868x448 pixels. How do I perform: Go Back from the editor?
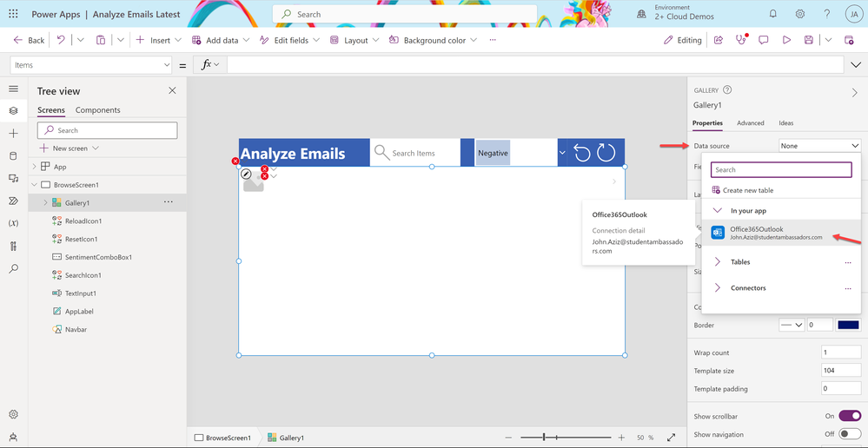(x=29, y=40)
